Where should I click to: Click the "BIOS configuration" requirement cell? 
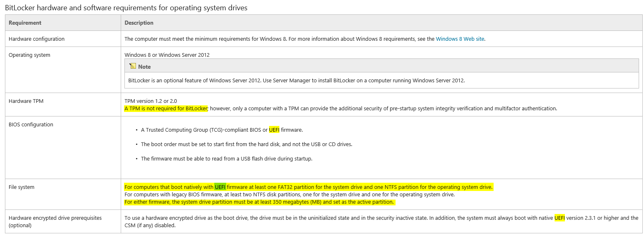63,147
